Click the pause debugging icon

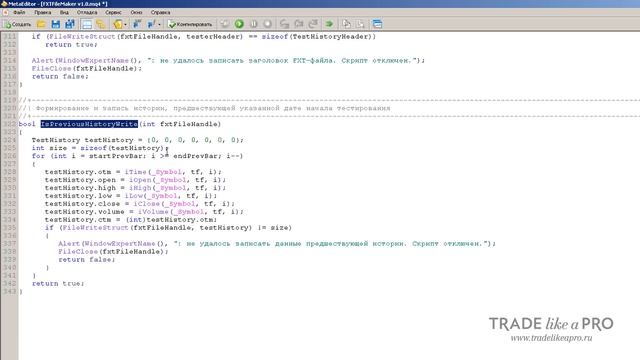click(253, 24)
